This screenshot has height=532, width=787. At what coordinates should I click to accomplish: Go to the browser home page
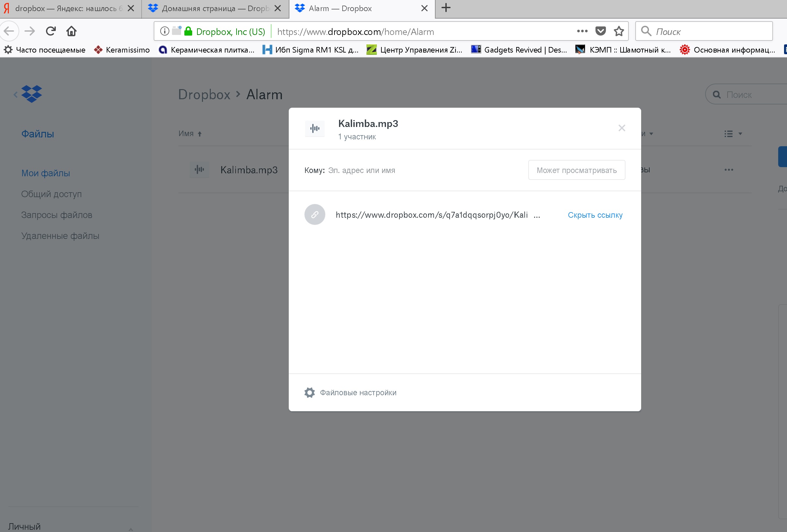(x=71, y=31)
